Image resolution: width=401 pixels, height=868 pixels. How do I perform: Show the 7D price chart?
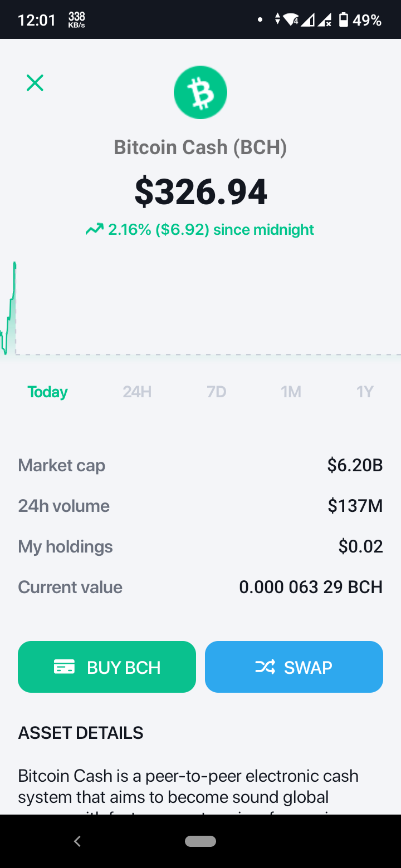pyautogui.click(x=217, y=392)
